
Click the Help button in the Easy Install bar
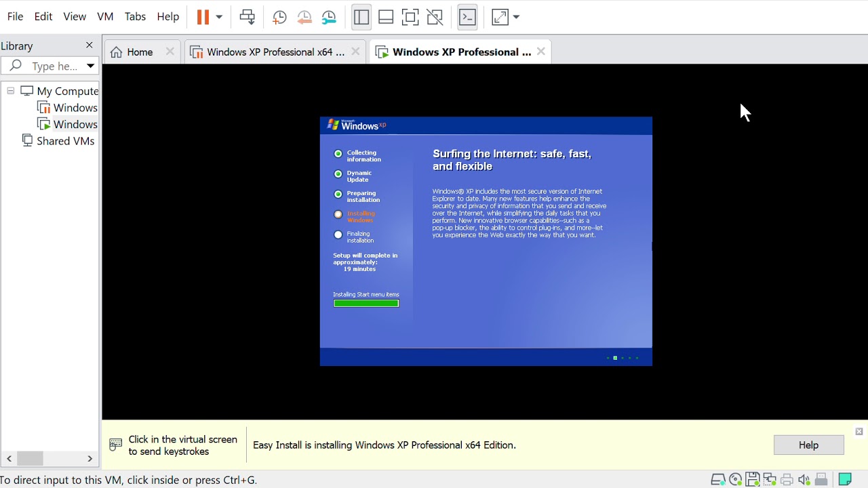coord(808,445)
